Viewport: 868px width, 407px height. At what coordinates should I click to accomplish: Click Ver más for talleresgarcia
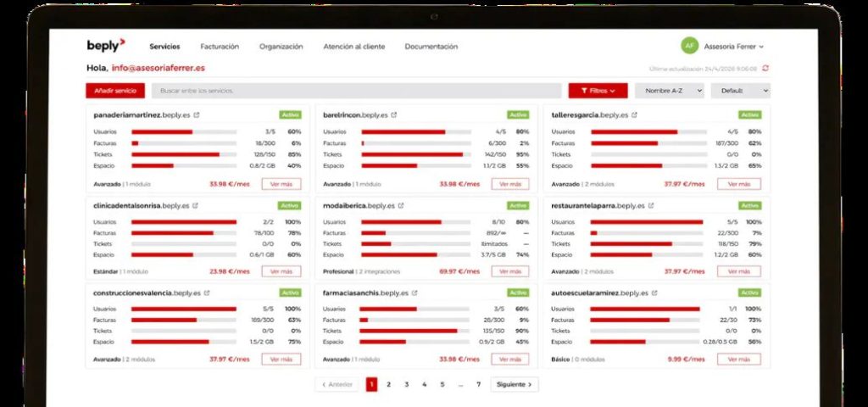[739, 184]
